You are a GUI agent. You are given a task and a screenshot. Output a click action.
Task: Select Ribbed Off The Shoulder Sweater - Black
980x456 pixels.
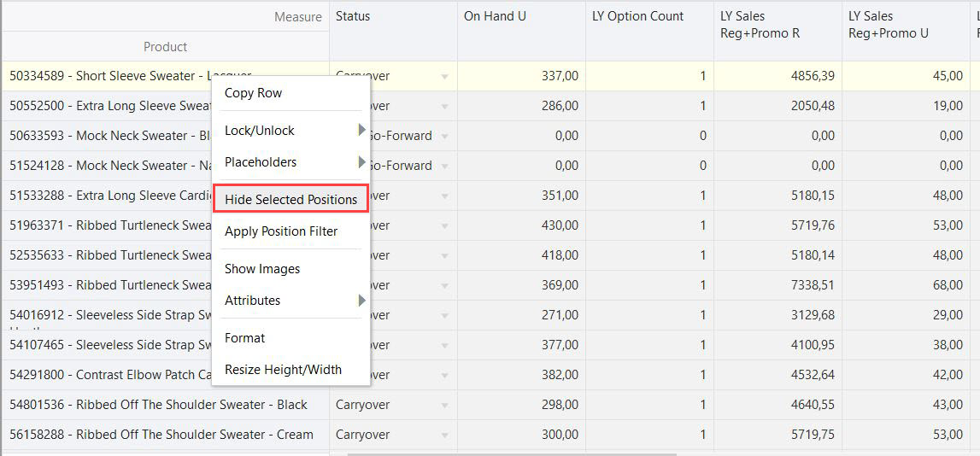166,406
